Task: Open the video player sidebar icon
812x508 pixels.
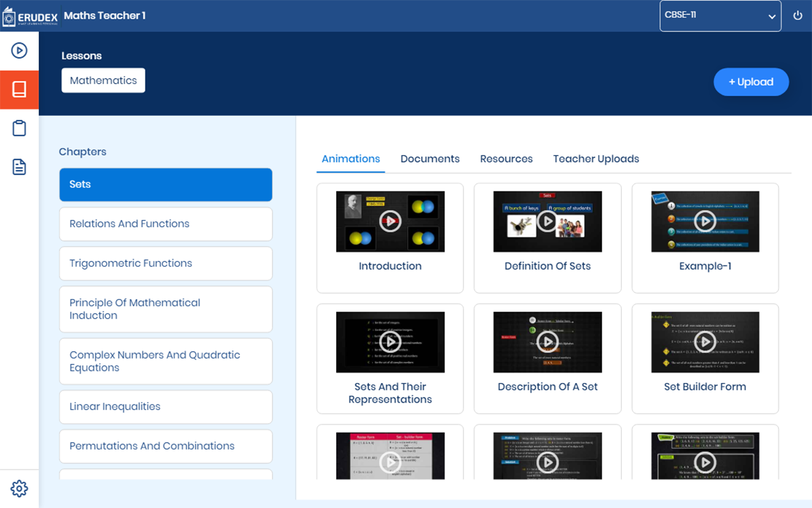Action: (19, 51)
